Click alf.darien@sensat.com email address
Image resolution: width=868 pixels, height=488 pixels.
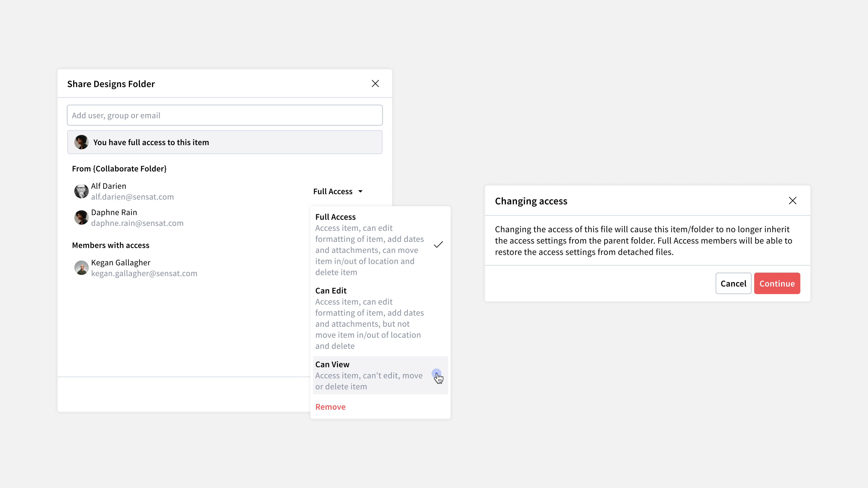(132, 197)
